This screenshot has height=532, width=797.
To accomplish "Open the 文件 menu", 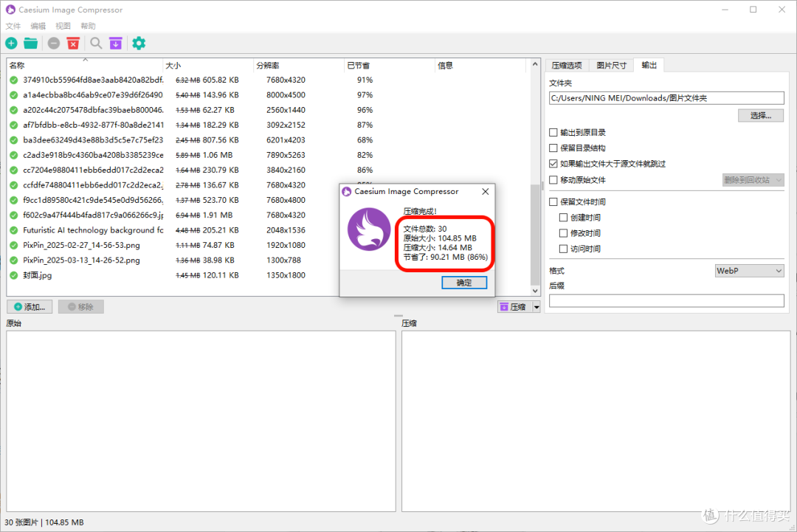I will 13,26.
